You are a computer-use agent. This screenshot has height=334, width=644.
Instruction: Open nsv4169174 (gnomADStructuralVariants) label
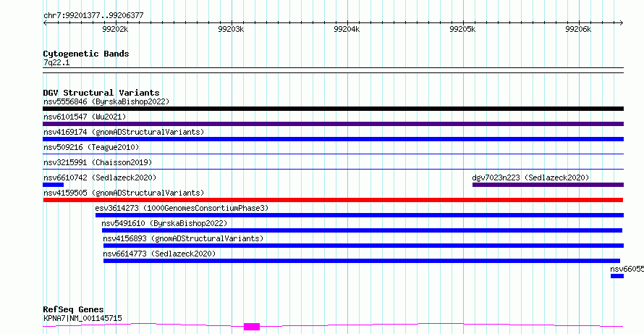124,132
